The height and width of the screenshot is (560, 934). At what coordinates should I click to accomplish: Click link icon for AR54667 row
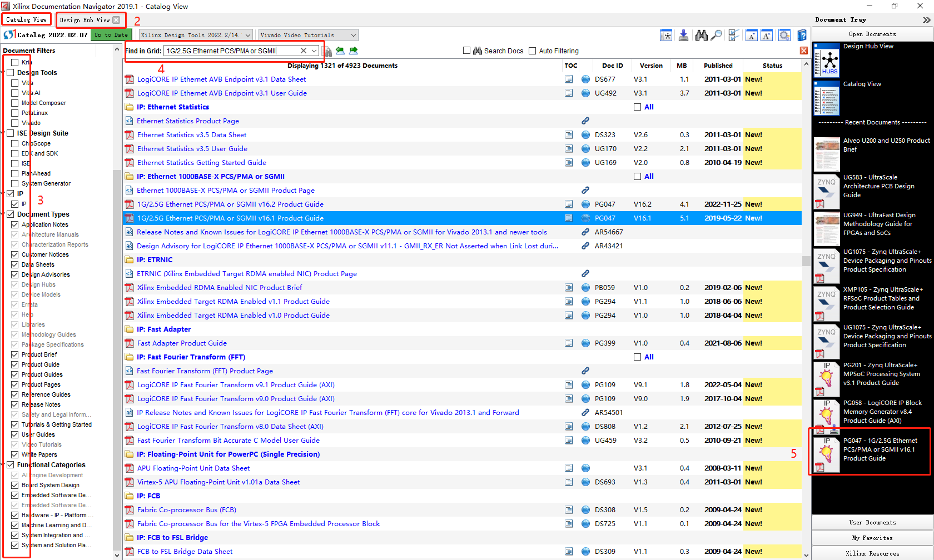[585, 232]
